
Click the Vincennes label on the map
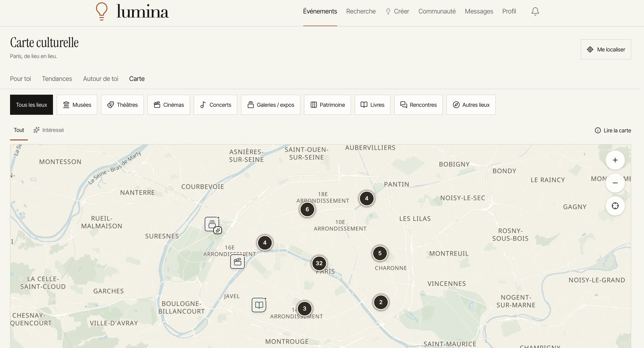click(447, 284)
